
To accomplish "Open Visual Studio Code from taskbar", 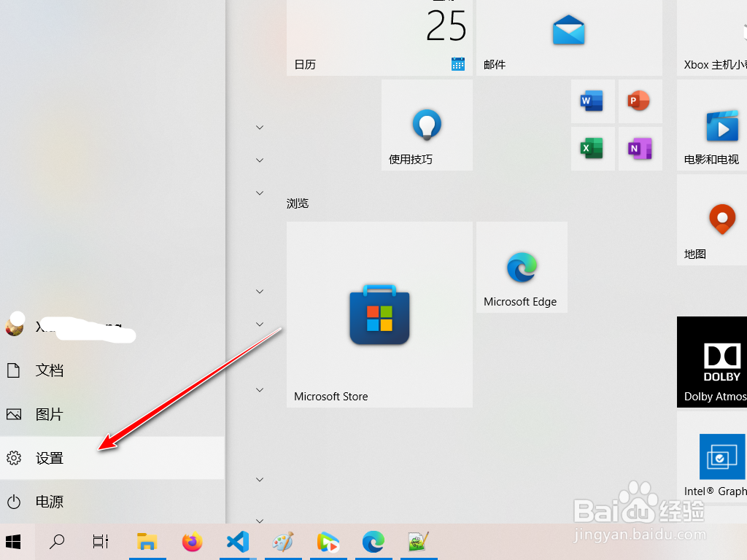I will [x=238, y=542].
